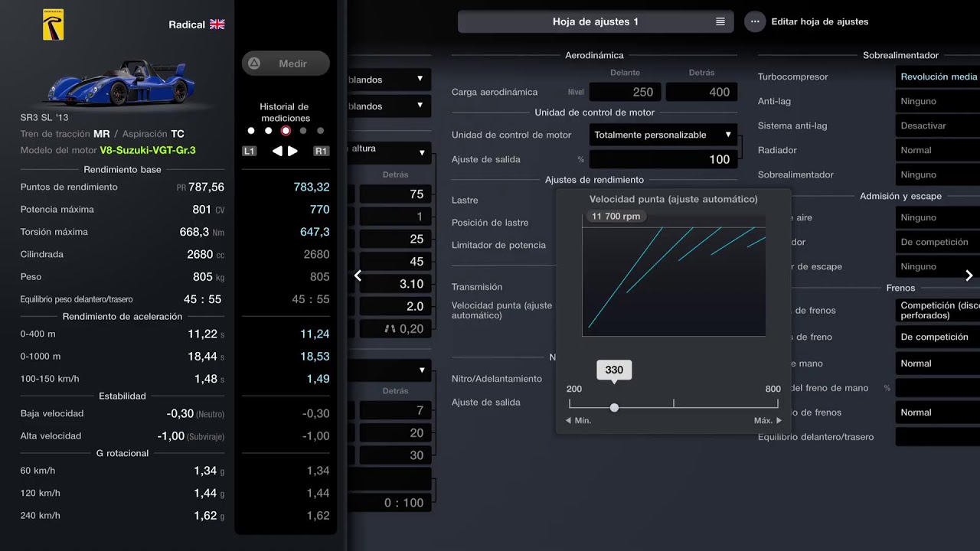
Task: Open the Hoja de ajustes 1 selector
Action: point(596,21)
